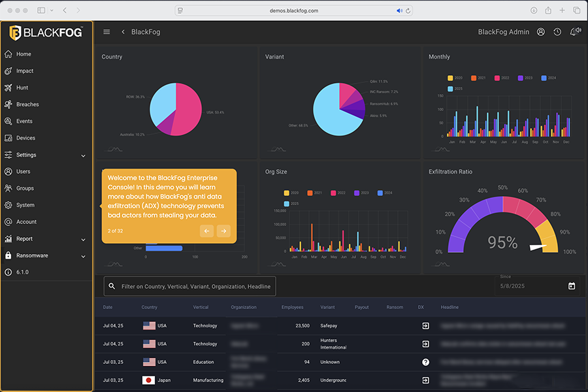
Task: Select the Hunt jet icon
Action: pyautogui.click(x=8, y=88)
